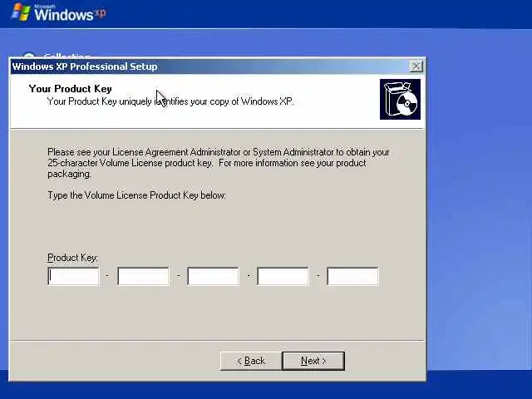Image resolution: width=532 pixels, height=399 pixels.
Task: Click the 'Windows XP Professional Setup' title bar text
Action: pyautogui.click(x=85, y=66)
